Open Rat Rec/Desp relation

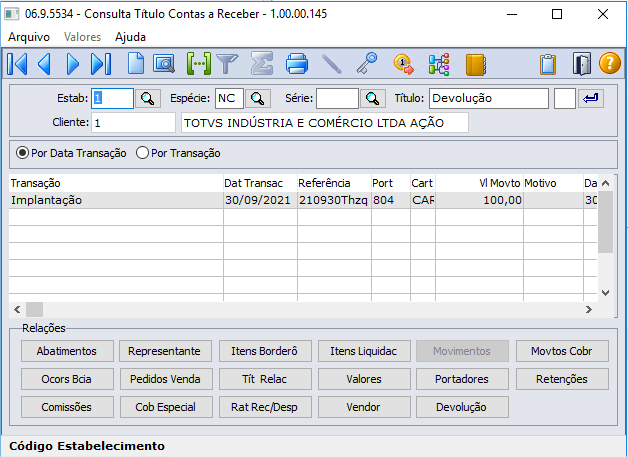click(265, 407)
